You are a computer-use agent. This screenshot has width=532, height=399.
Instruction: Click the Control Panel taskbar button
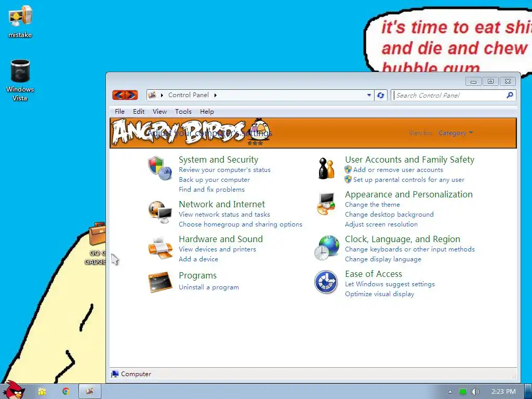point(89,391)
